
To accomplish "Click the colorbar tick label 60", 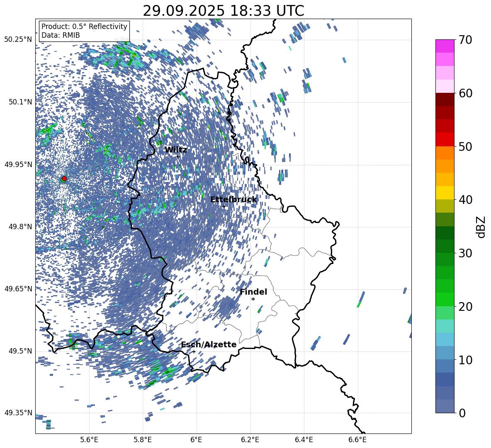I will tap(465, 93).
